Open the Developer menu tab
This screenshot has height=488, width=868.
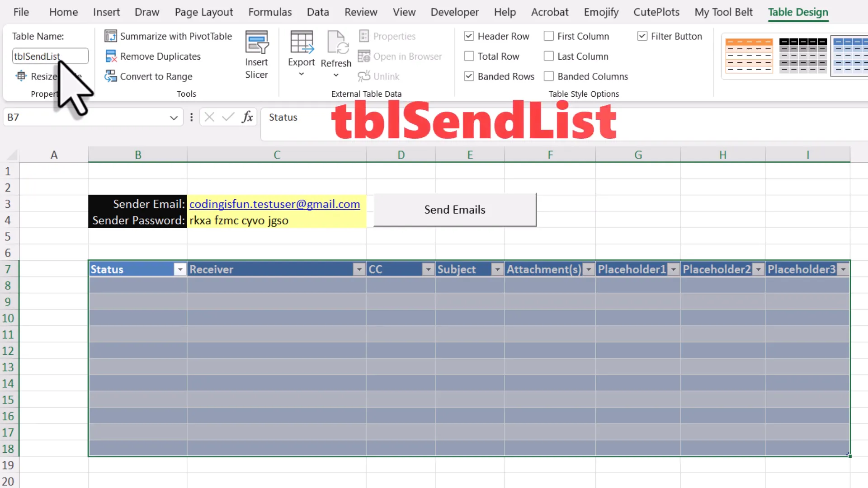[455, 12]
